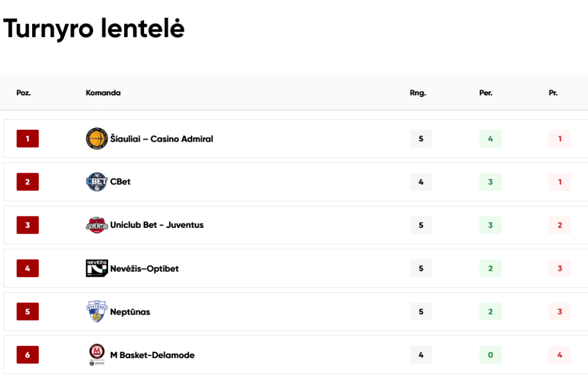Click the Poz. column header
588x388 pixels.
point(24,93)
